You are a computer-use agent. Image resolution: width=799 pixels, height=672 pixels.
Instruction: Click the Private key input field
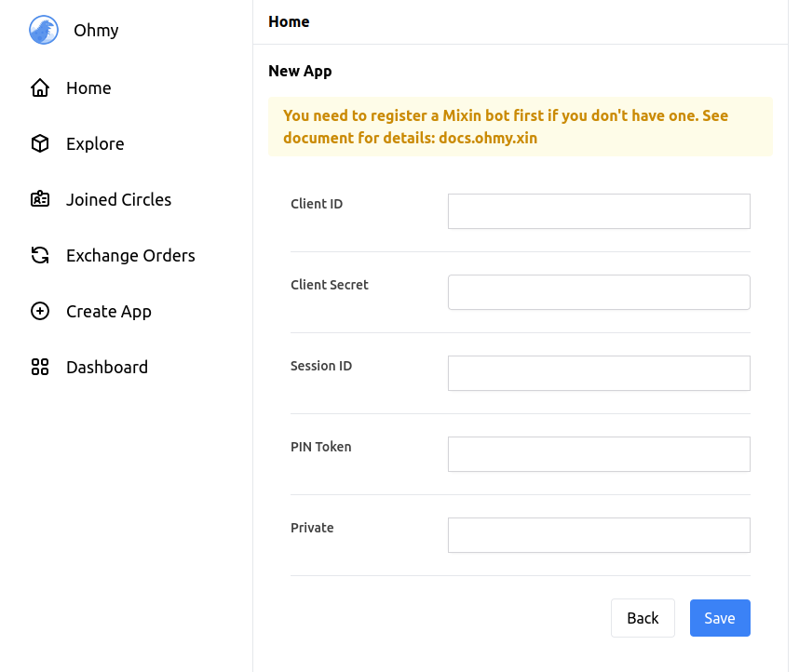pos(599,535)
